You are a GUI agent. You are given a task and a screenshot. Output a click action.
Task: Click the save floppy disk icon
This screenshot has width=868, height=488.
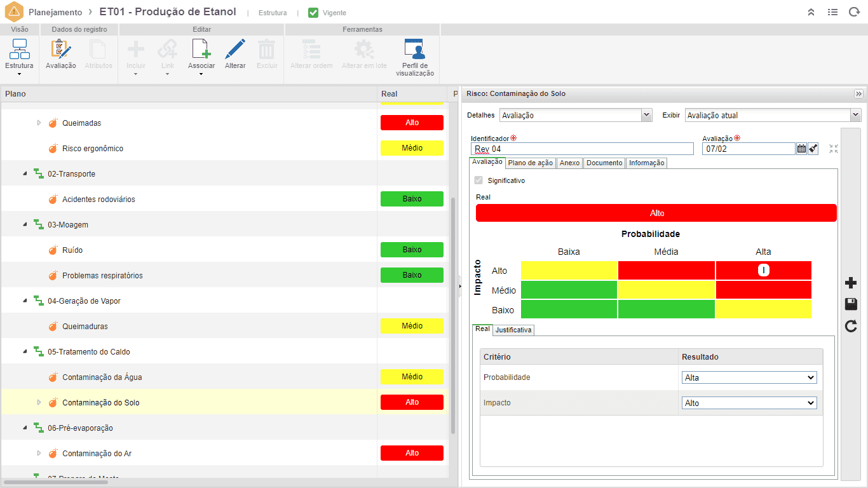pos(851,304)
